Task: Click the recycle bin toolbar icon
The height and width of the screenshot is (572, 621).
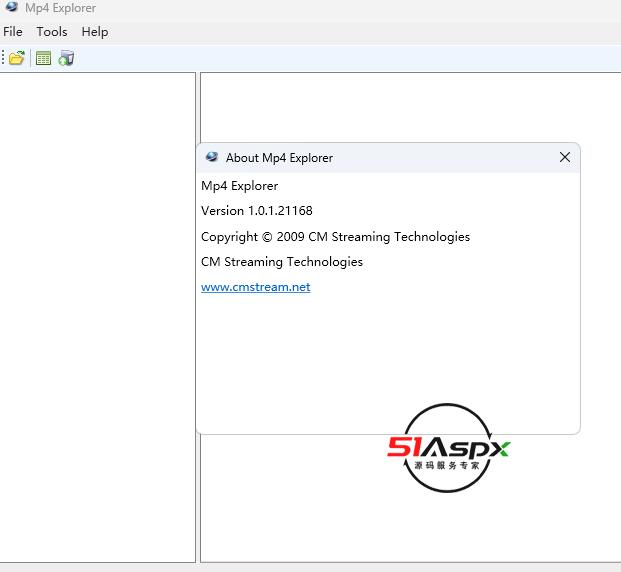Action: coord(66,58)
